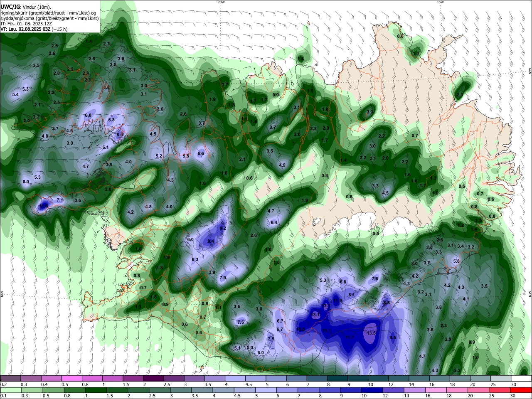Select the 6.1 precipitation value
Image resolution: width=532 pixels, height=399 pixels.
106,147
